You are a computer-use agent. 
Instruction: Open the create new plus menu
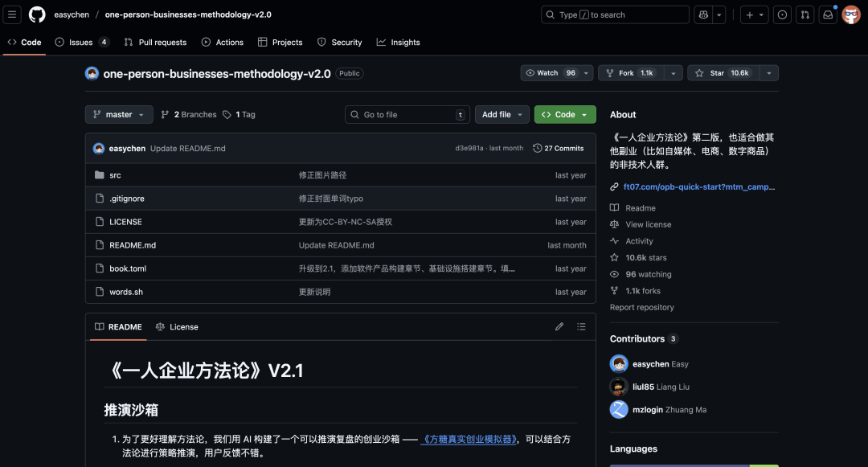754,15
